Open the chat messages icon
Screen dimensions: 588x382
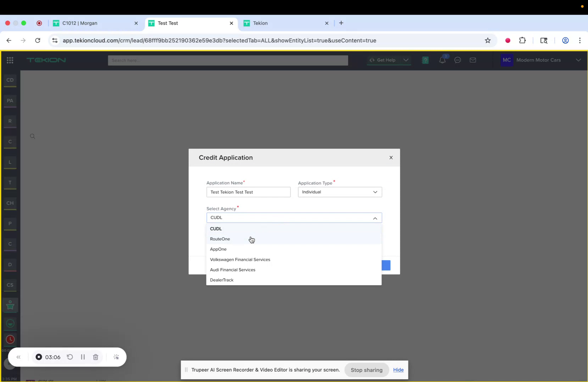457,60
